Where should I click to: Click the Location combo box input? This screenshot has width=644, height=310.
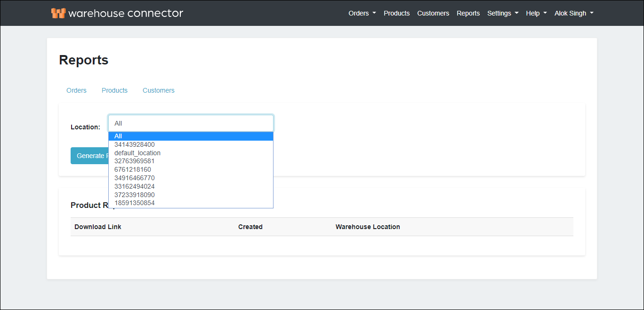click(190, 123)
